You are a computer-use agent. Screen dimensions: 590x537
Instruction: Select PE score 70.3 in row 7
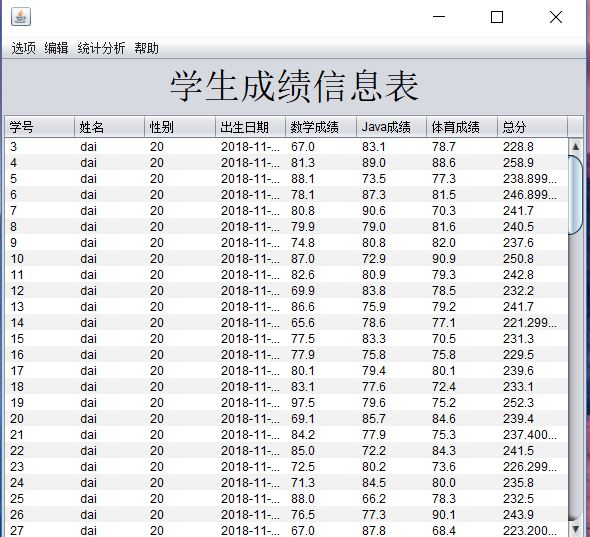[x=462, y=211]
